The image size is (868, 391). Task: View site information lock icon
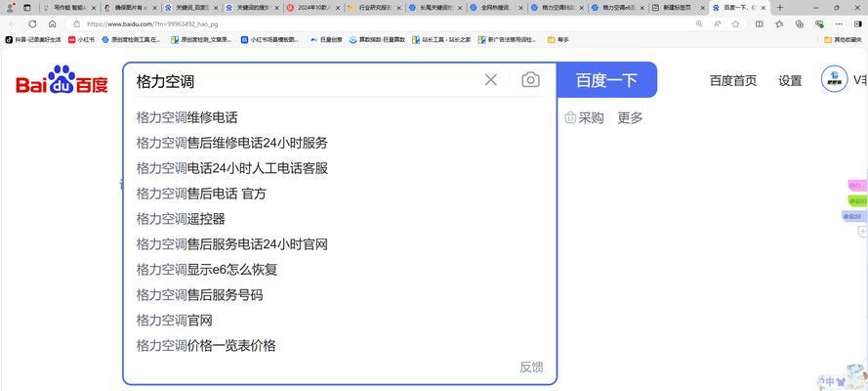[76, 23]
